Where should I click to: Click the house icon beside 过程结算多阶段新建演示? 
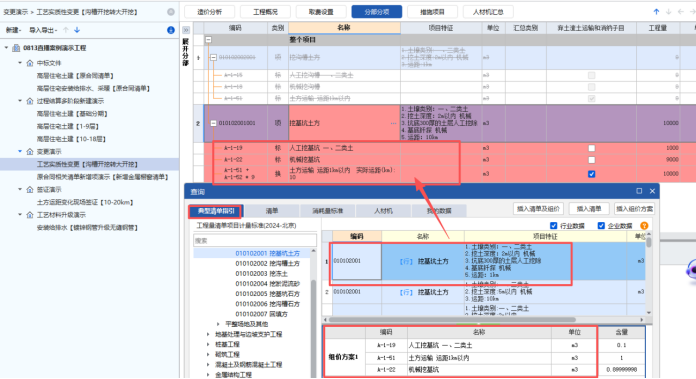(30, 101)
